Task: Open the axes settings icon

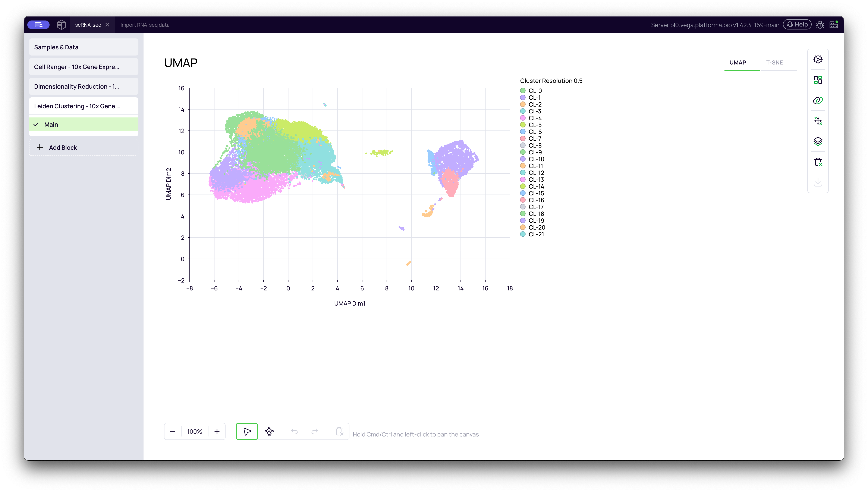Action: pos(818,121)
